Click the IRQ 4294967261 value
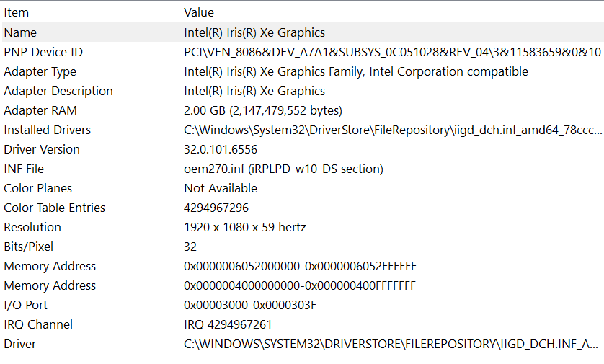Image resolution: width=604 pixels, height=364 pixels. point(228,324)
